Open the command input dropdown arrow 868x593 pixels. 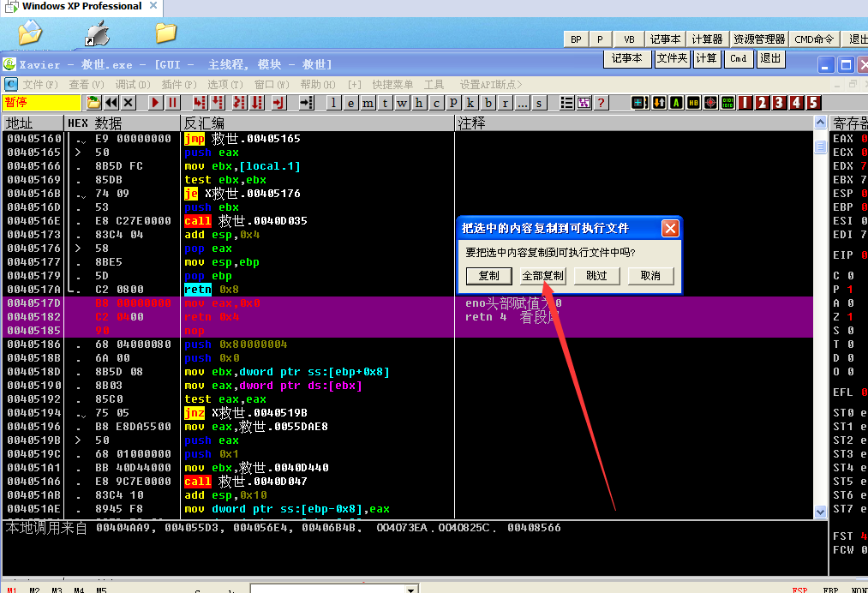click(410, 589)
